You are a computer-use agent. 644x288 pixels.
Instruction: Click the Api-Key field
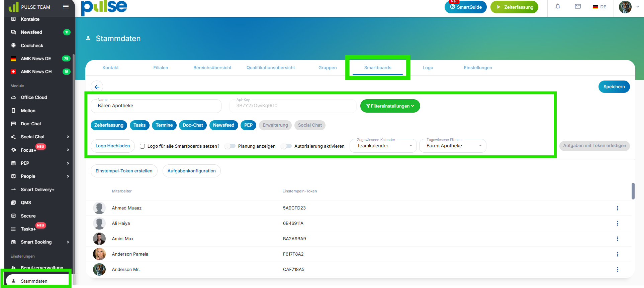tap(293, 106)
